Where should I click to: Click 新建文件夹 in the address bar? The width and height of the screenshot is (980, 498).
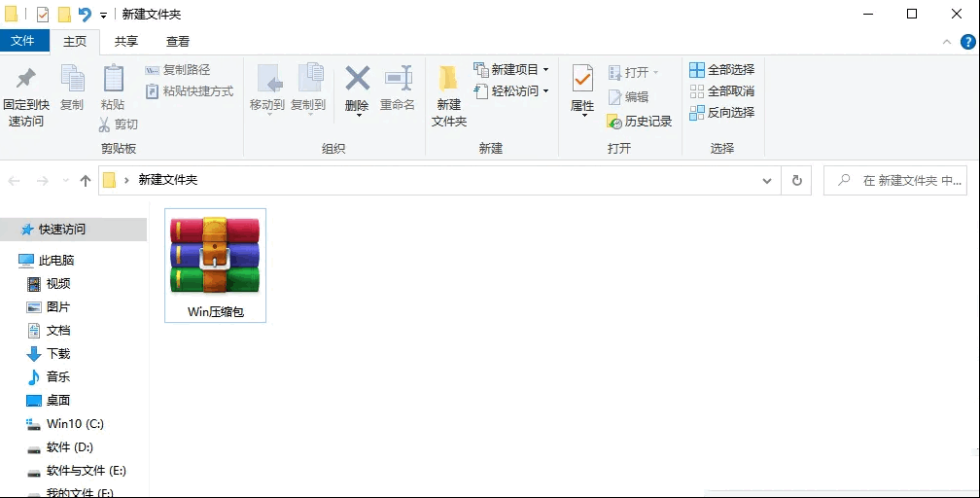pos(167,180)
